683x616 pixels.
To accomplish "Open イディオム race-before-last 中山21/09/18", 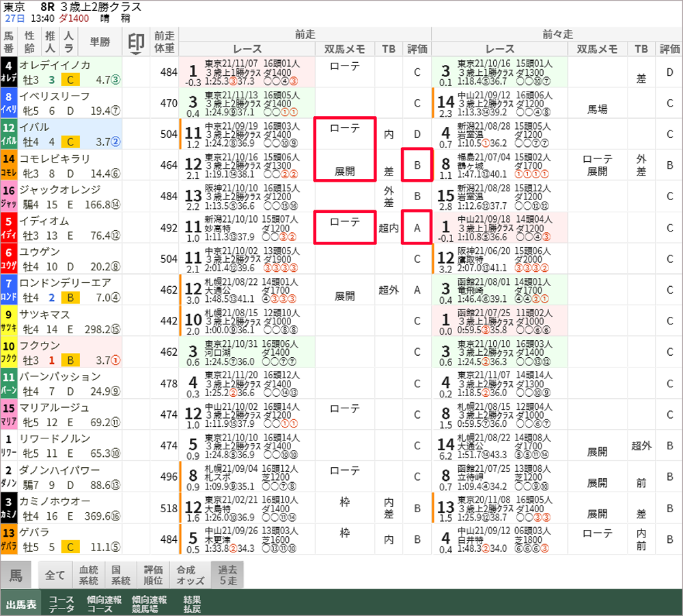I will pyautogui.click(x=500, y=227).
